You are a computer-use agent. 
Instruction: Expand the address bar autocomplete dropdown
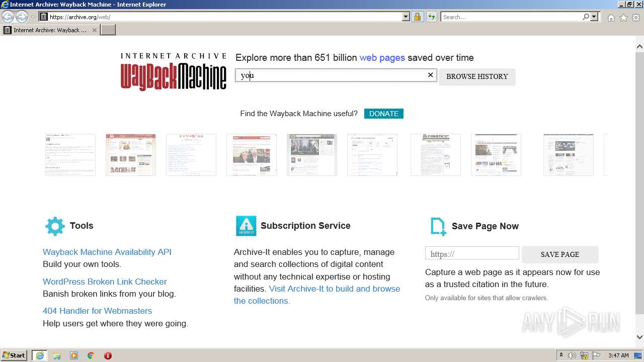point(406,17)
